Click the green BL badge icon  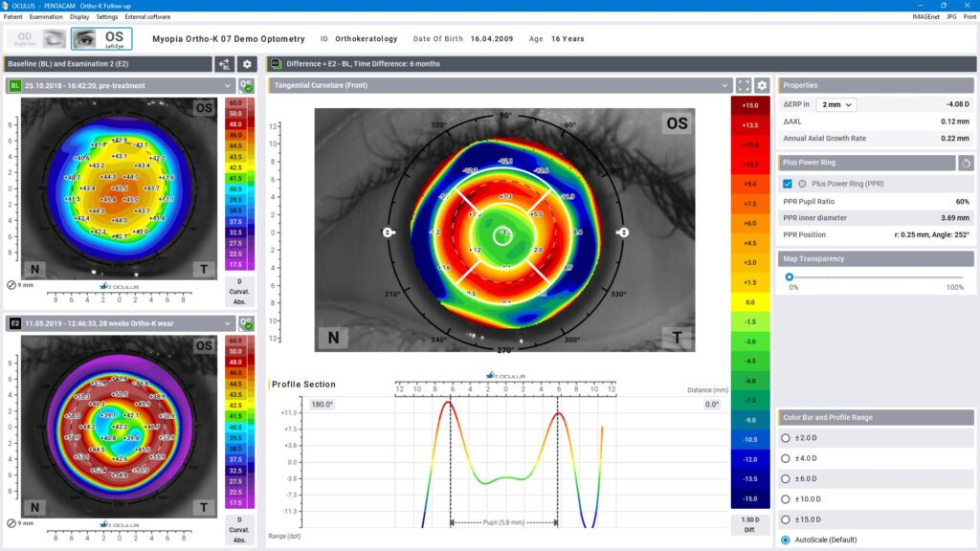15,85
